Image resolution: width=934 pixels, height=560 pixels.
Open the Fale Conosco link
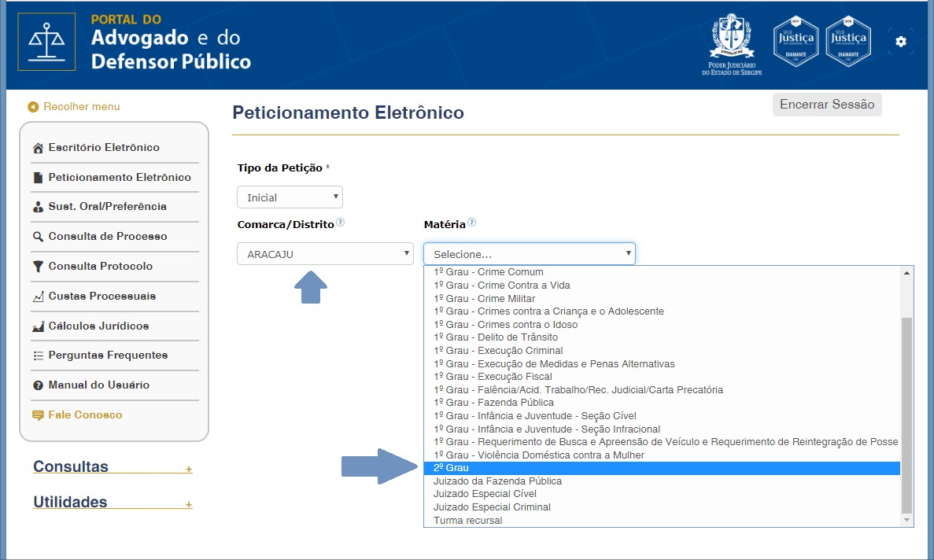[x=85, y=414]
